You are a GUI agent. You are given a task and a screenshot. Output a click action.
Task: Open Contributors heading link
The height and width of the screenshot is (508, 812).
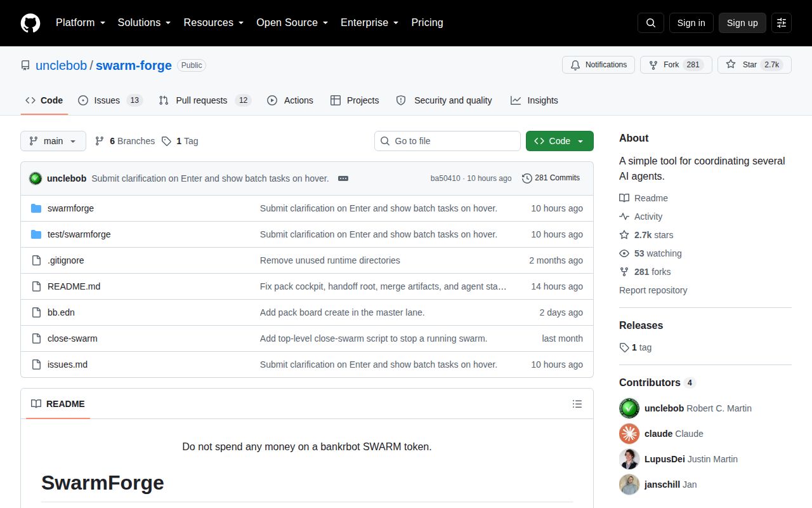tap(657, 382)
